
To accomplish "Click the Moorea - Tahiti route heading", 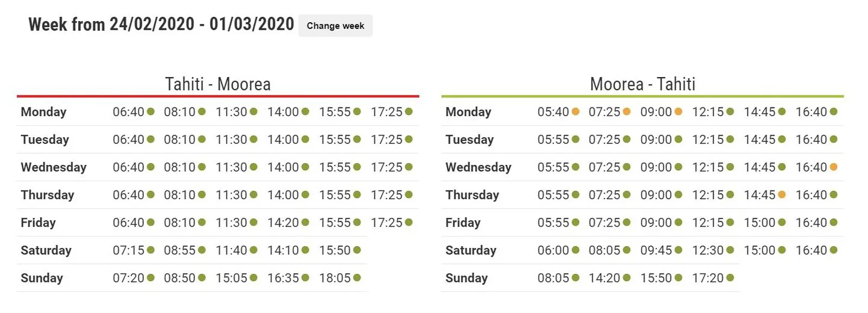I will tap(642, 84).
